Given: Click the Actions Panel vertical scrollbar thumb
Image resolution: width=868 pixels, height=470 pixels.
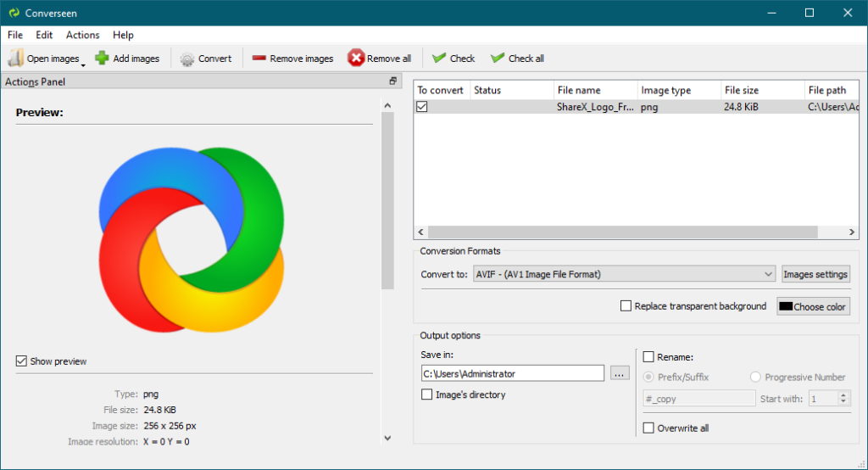Looking at the screenshot, I should pyautogui.click(x=387, y=200).
